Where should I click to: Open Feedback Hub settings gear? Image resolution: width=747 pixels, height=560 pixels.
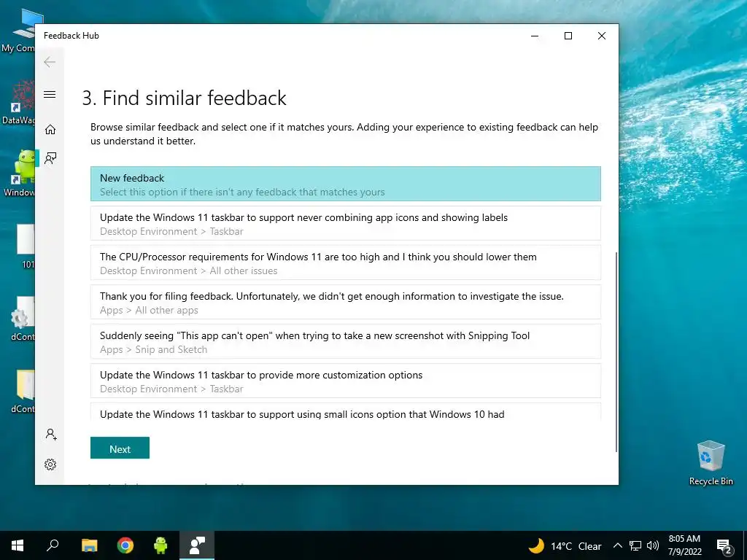point(50,464)
